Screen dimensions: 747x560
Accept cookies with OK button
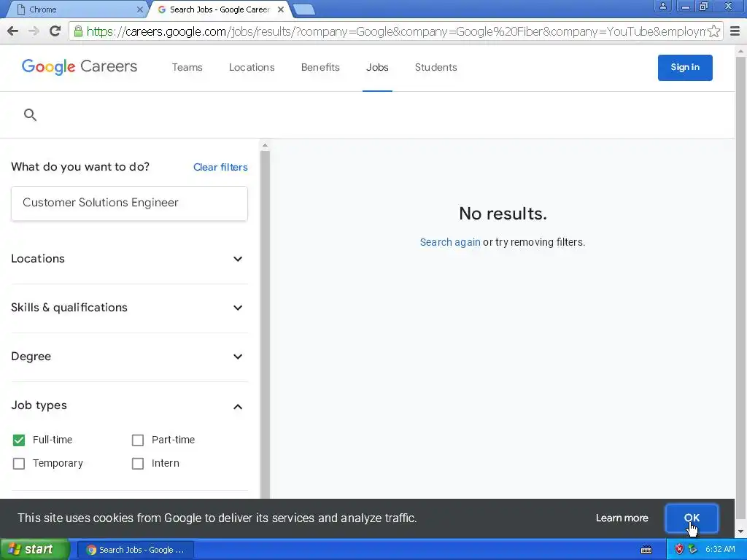[x=692, y=518]
